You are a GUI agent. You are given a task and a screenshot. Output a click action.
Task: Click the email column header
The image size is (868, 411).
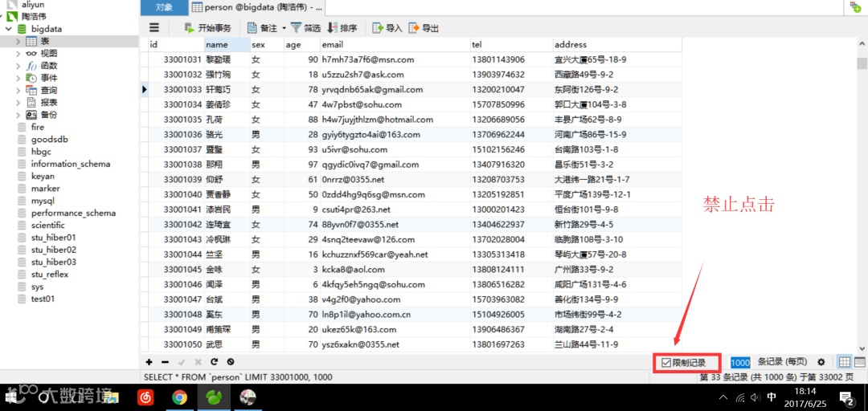click(395, 44)
